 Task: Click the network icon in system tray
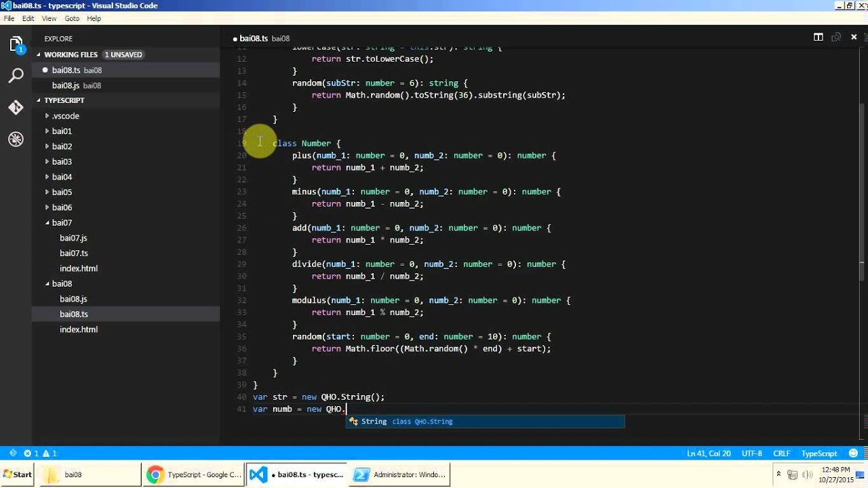792,474
